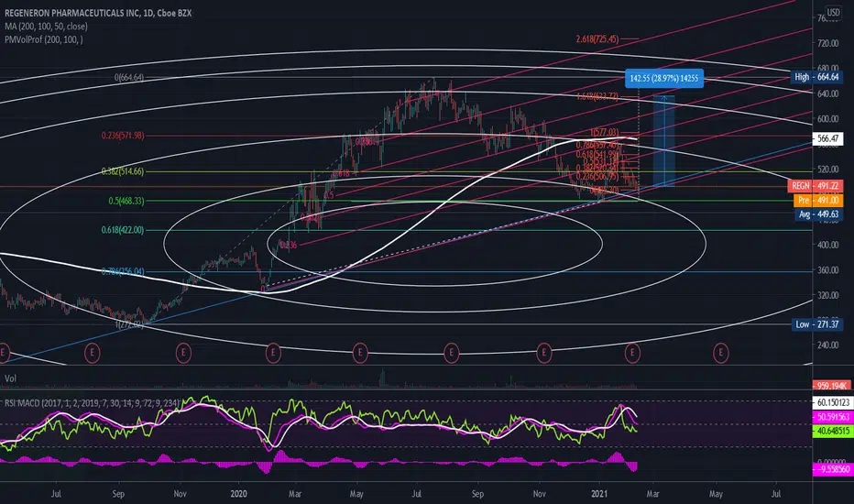Click the earnings marker above Nov 2019
Viewport: 854px width, 504px height.
click(183, 353)
